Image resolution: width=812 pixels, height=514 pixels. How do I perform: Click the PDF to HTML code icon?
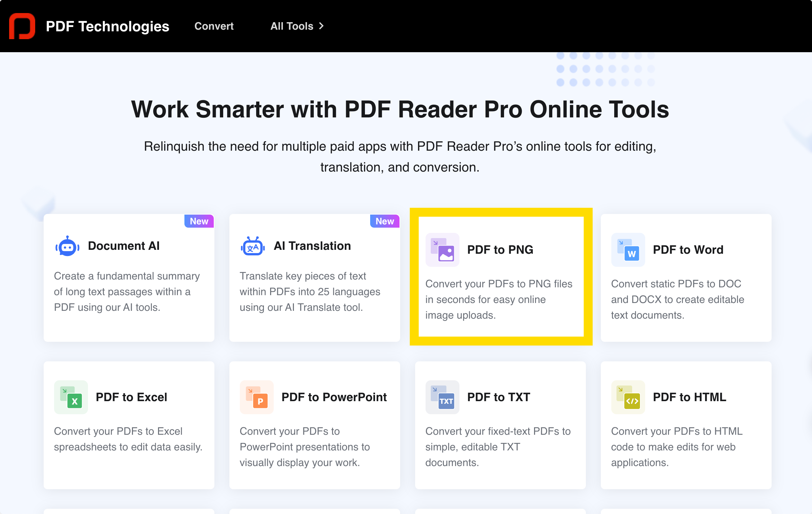point(628,397)
